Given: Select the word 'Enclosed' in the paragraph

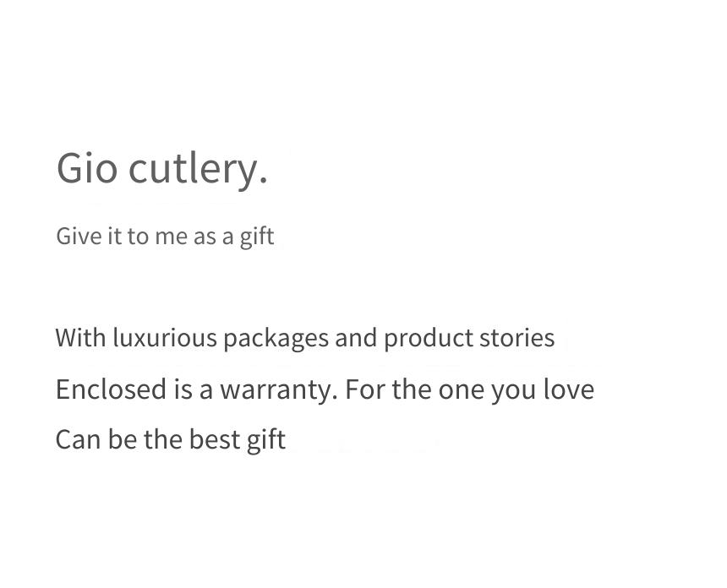Looking at the screenshot, I should click(x=111, y=389).
